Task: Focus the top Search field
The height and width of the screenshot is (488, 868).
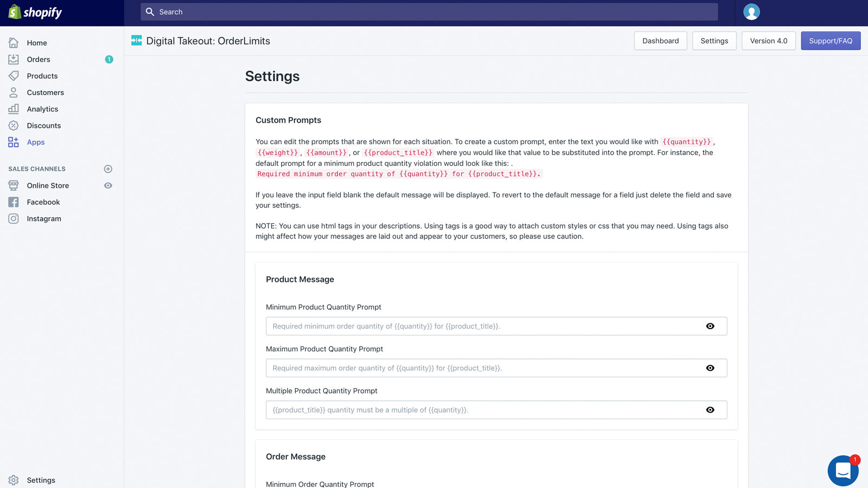Action: click(429, 12)
